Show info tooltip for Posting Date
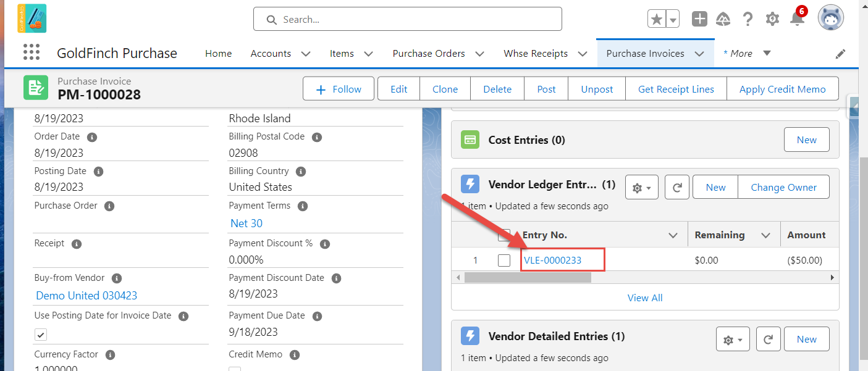This screenshot has width=868, height=371. pos(98,171)
